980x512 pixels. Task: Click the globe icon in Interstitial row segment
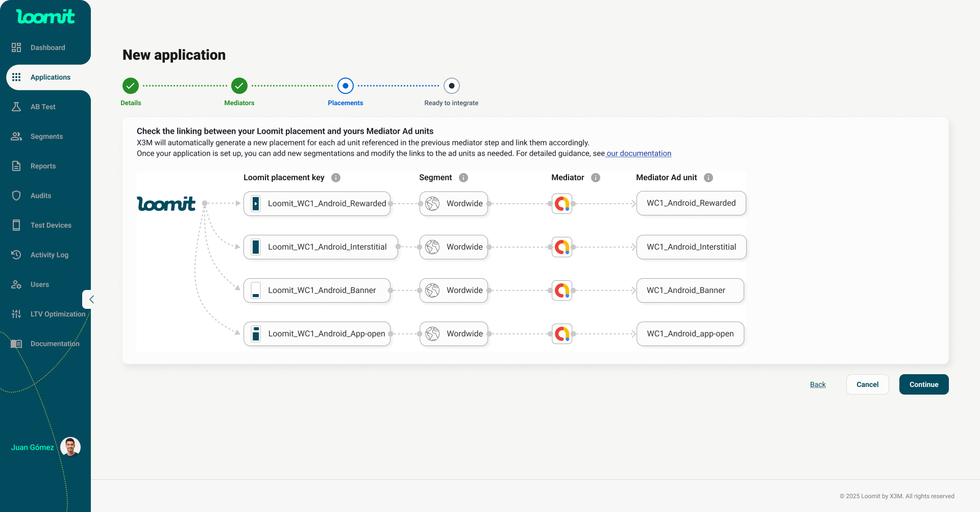(433, 247)
